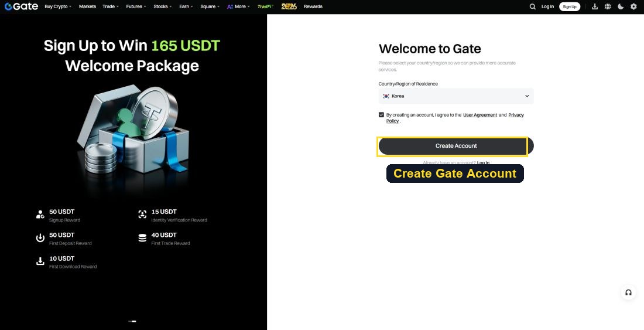Expand the Trade menu
This screenshot has width=644, height=330.
(111, 6)
